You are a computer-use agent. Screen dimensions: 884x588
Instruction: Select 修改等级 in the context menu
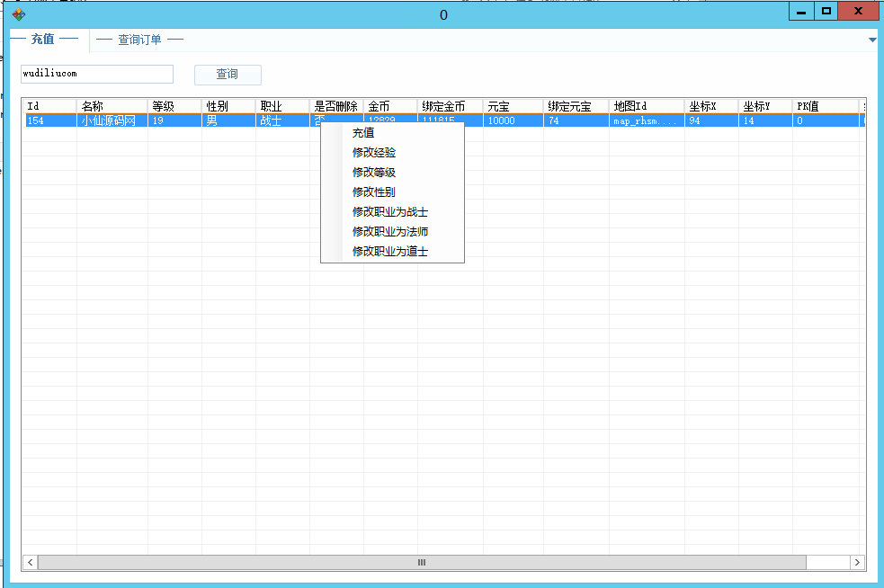coord(392,172)
